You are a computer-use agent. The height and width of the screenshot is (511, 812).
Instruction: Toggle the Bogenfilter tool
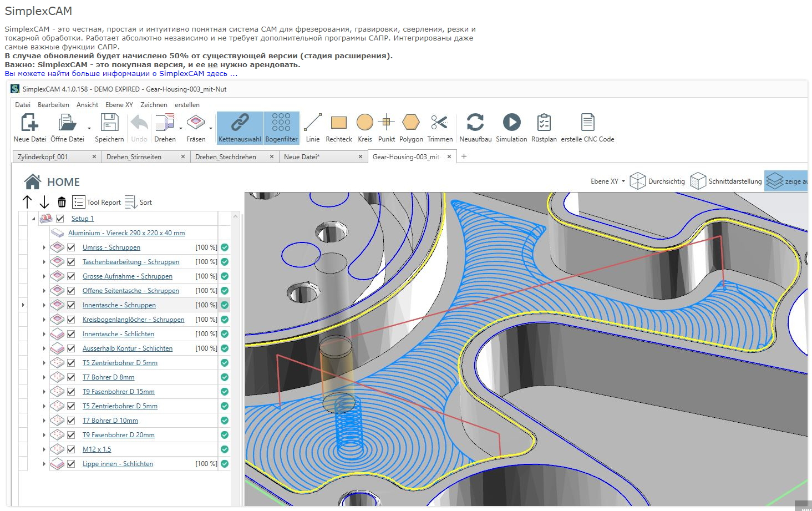(281, 128)
